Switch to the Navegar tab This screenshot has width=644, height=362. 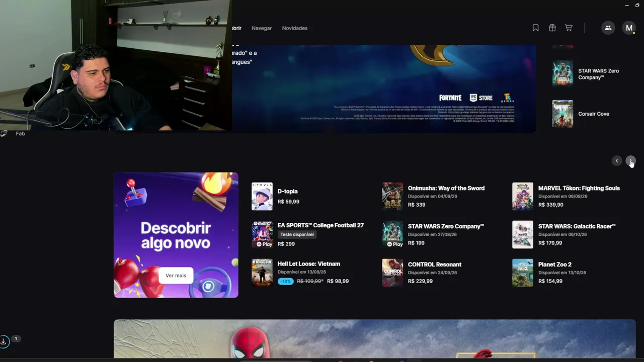pyautogui.click(x=262, y=28)
